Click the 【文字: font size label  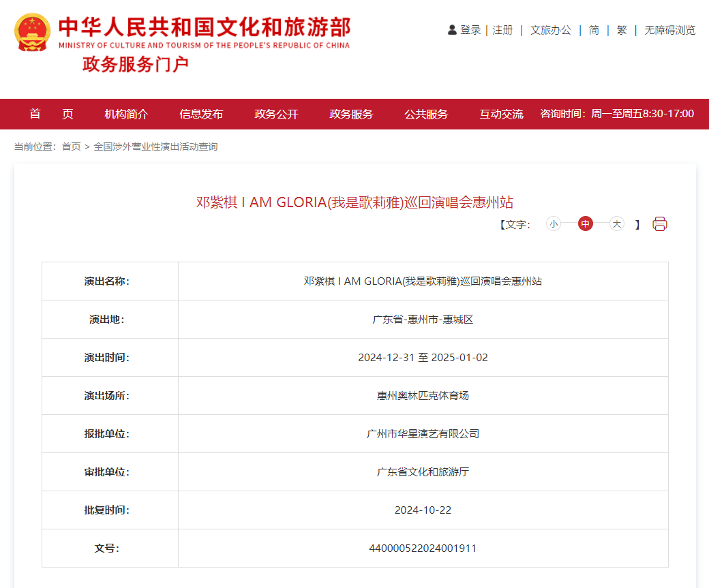click(x=515, y=225)
